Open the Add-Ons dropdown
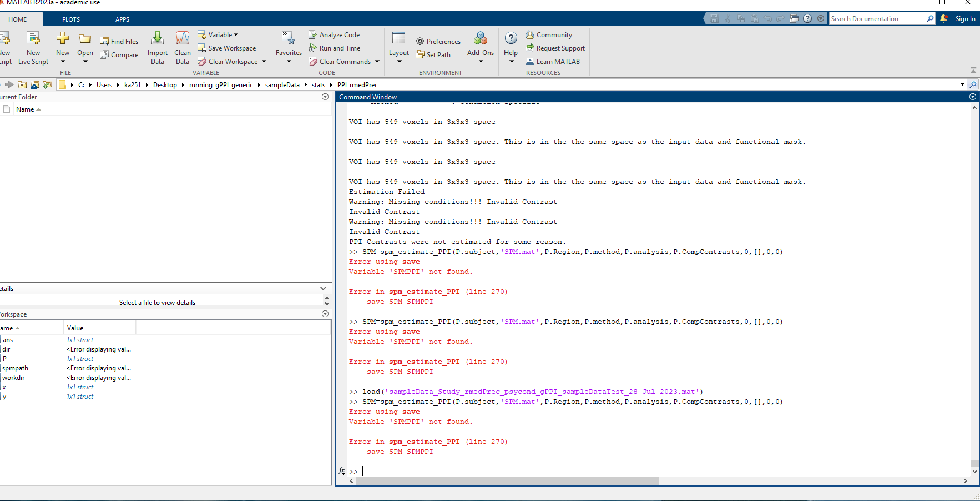Viewport: 980px width, 501px height. (x=481, y=61)
